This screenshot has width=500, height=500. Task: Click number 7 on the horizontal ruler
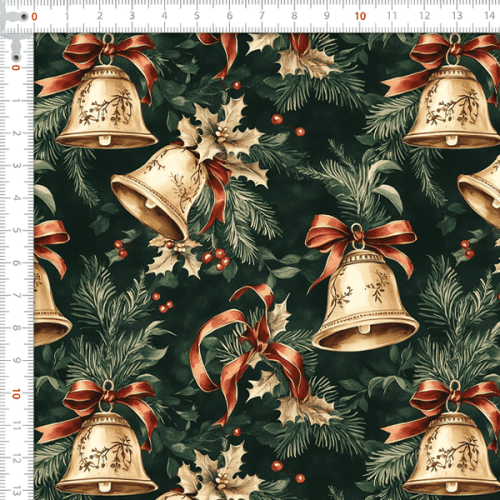point(262,16)
